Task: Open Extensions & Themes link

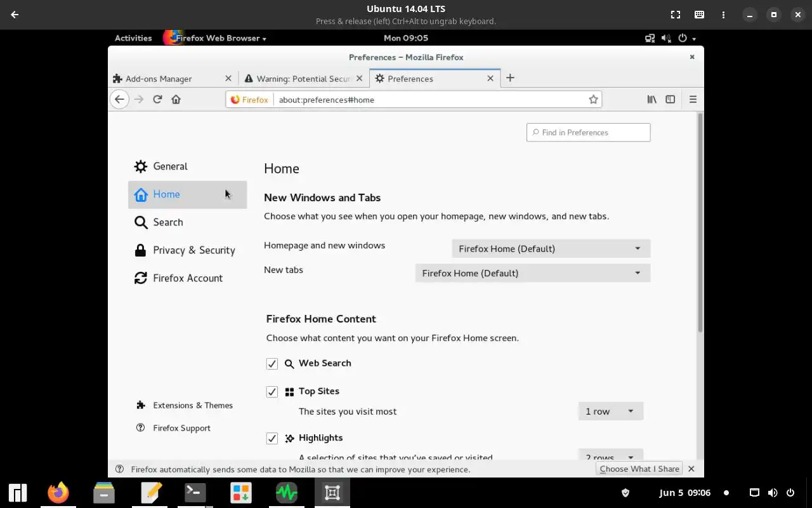Action: point(185,405)
